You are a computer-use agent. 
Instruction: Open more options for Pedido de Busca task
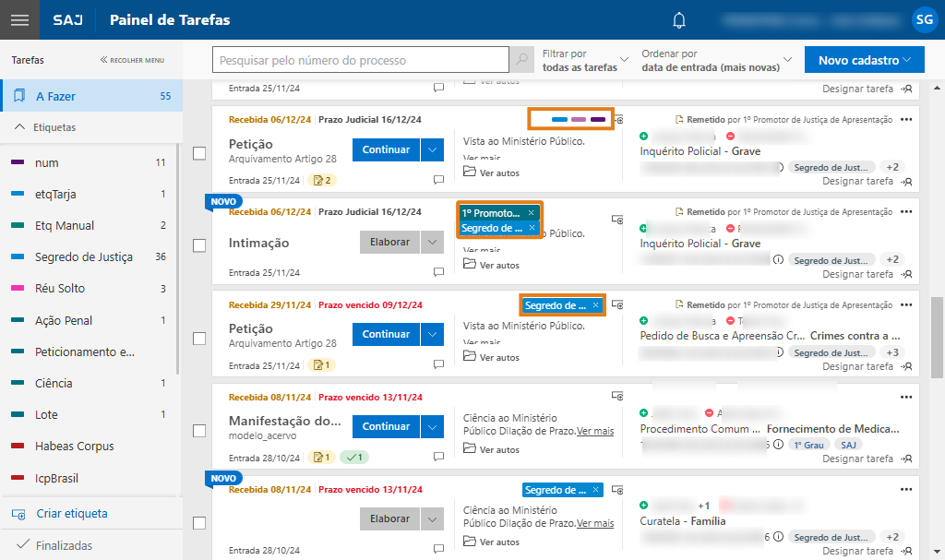coord(905,304)
